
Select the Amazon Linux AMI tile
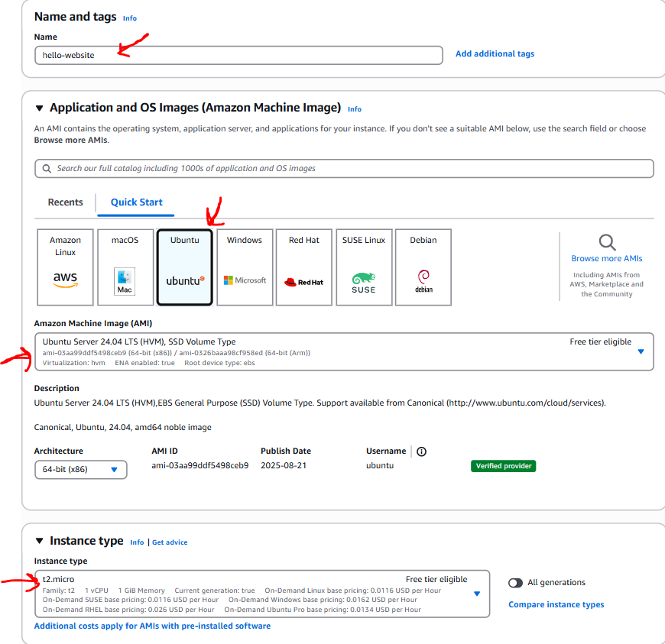(x=65, y=267)
